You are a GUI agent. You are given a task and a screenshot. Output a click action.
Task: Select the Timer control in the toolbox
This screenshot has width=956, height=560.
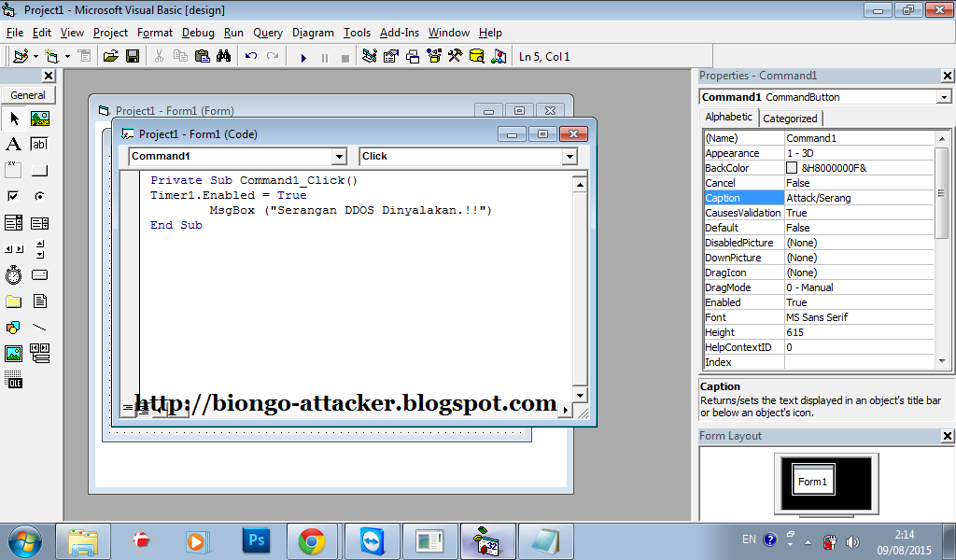(x=13, y=274)
